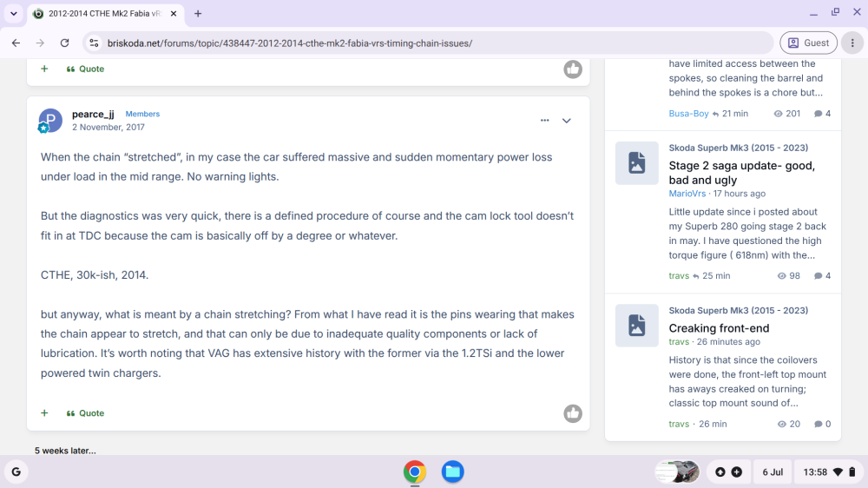
Task: Click travs link with 25 min reply
Action: pyautogui.click(x=679, y=275)
